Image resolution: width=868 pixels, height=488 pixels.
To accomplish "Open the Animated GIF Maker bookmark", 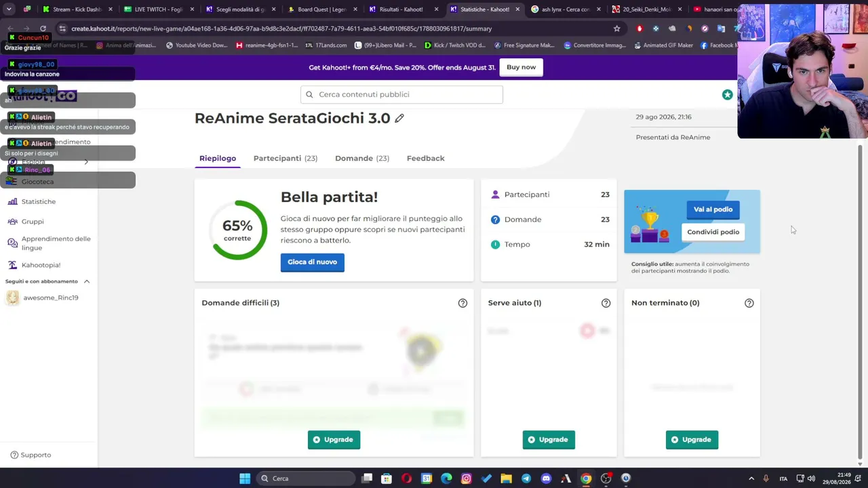I will pyautogui.click(x=663, y=45).
